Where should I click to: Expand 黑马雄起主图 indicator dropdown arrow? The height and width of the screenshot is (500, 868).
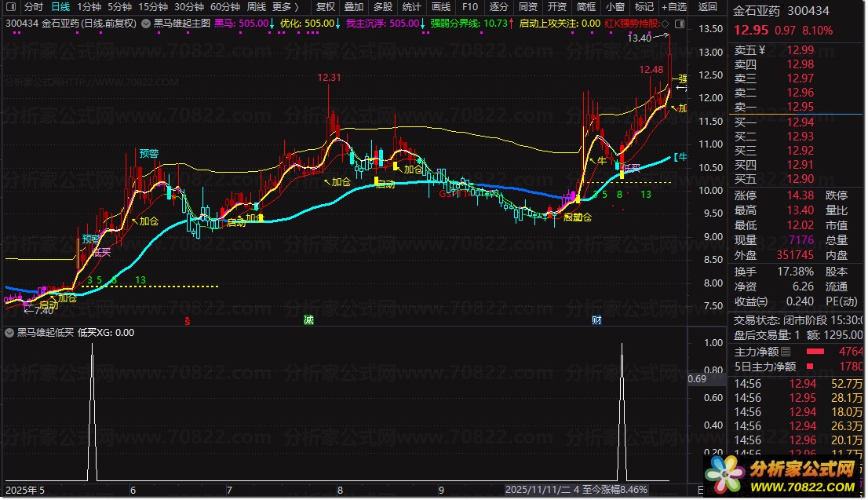point(146,24)
